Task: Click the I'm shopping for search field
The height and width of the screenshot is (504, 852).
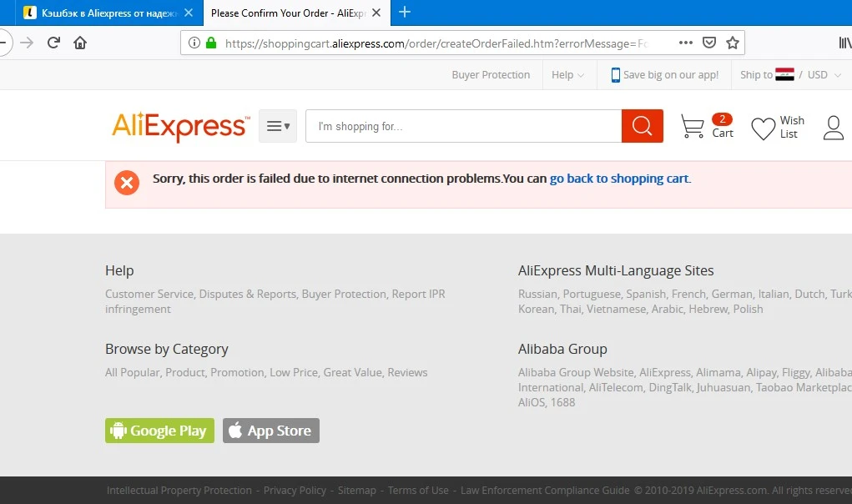Action: pos(463,126)
